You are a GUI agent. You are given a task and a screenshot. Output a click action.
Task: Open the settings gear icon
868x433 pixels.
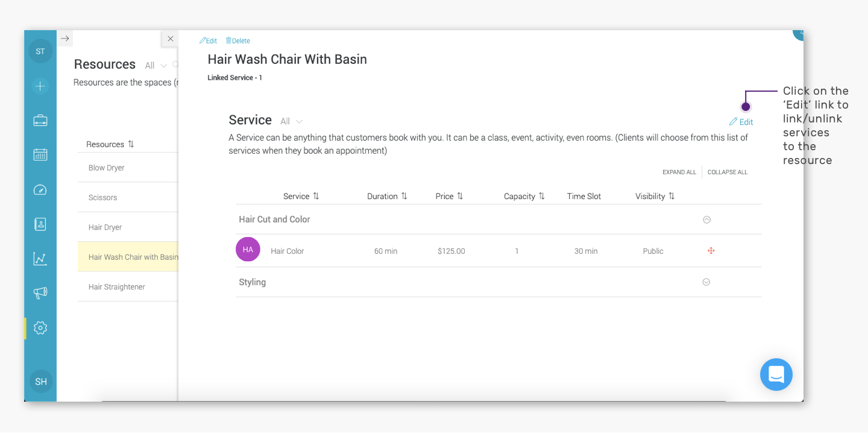click(40, 328)
